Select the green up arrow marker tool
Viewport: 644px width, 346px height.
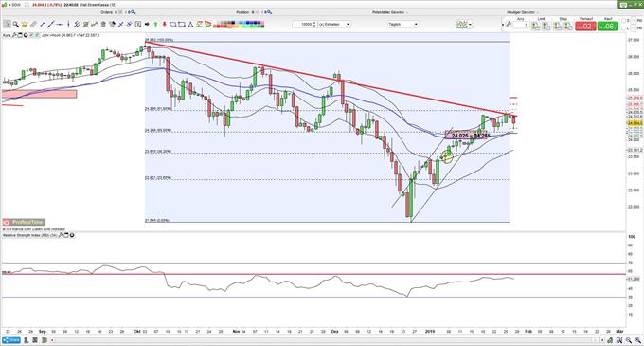point(155,25)
